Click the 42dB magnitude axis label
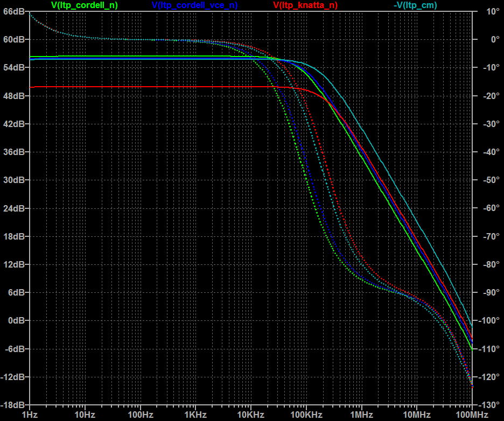This screenshot has width=504, height=421. (x=14, y=124)
